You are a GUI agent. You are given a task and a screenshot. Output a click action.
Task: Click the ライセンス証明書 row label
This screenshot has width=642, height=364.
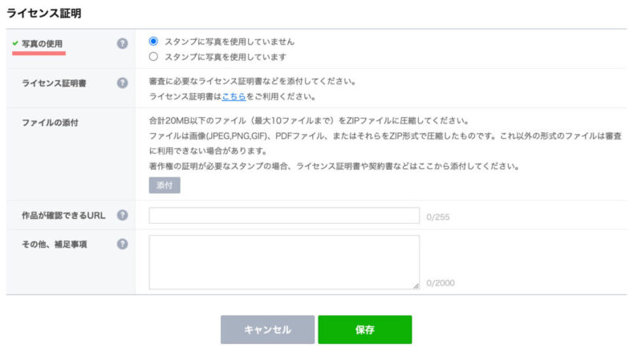[x=54, y=83]
